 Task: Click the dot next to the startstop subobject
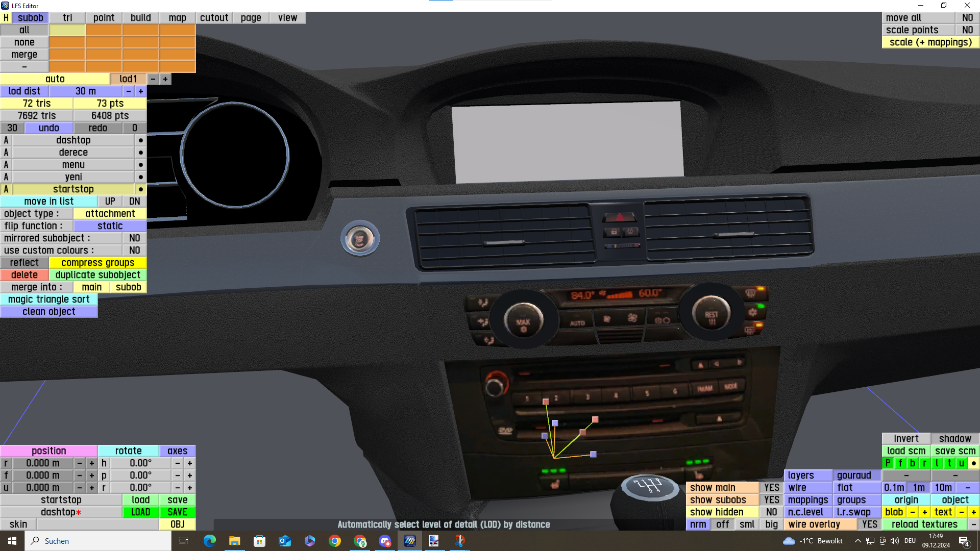[x=140, y=189]
